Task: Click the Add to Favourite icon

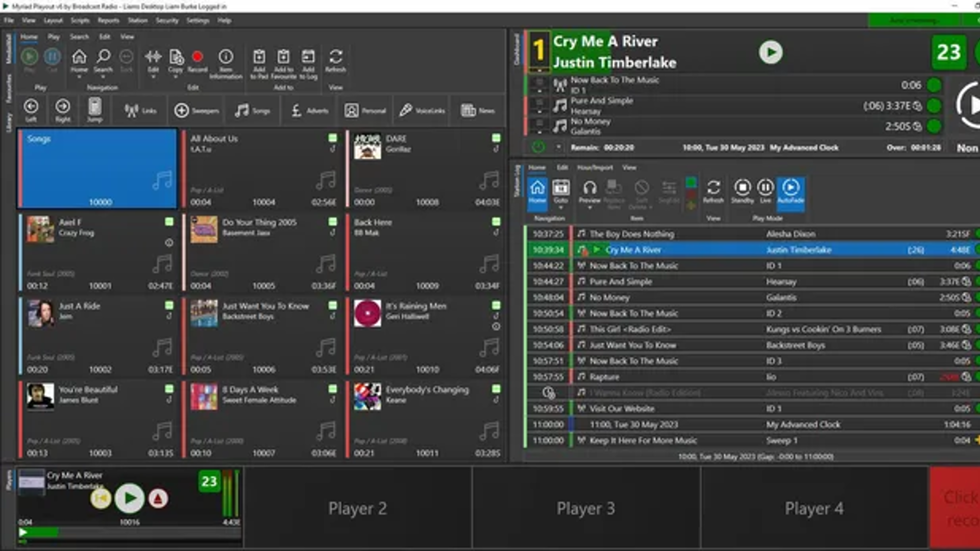Action: 283,64
